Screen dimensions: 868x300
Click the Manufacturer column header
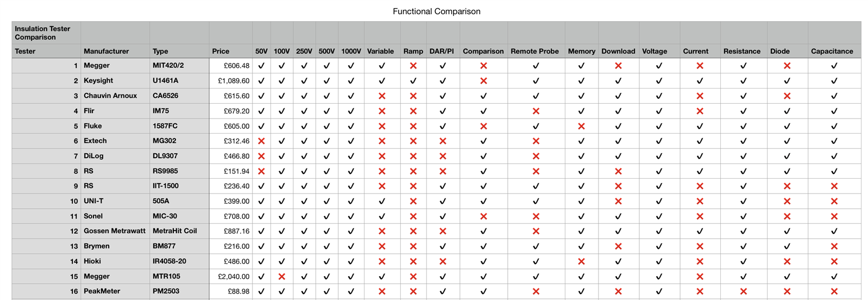[x=106, y=51]
